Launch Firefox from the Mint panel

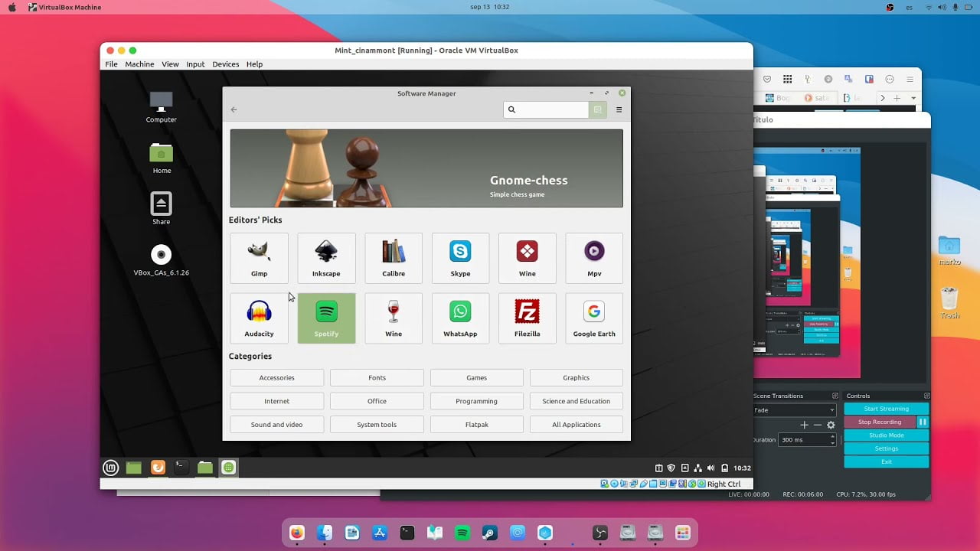(158, 468)
